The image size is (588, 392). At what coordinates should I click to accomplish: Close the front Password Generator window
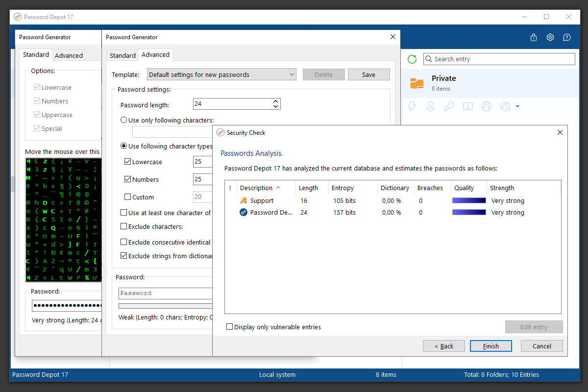[392, 37]
